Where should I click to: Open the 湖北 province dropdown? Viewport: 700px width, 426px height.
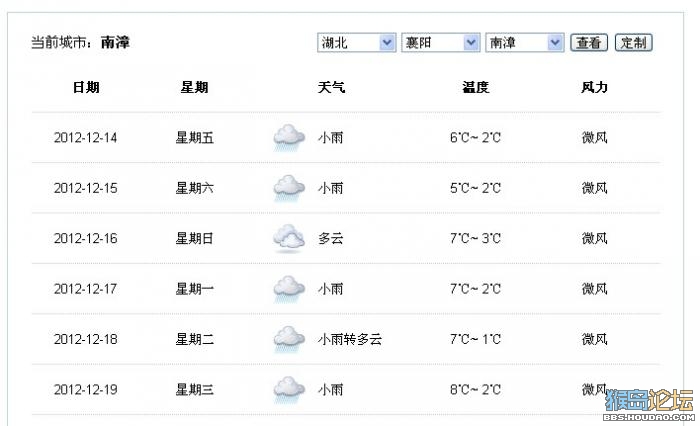[356, 43]
